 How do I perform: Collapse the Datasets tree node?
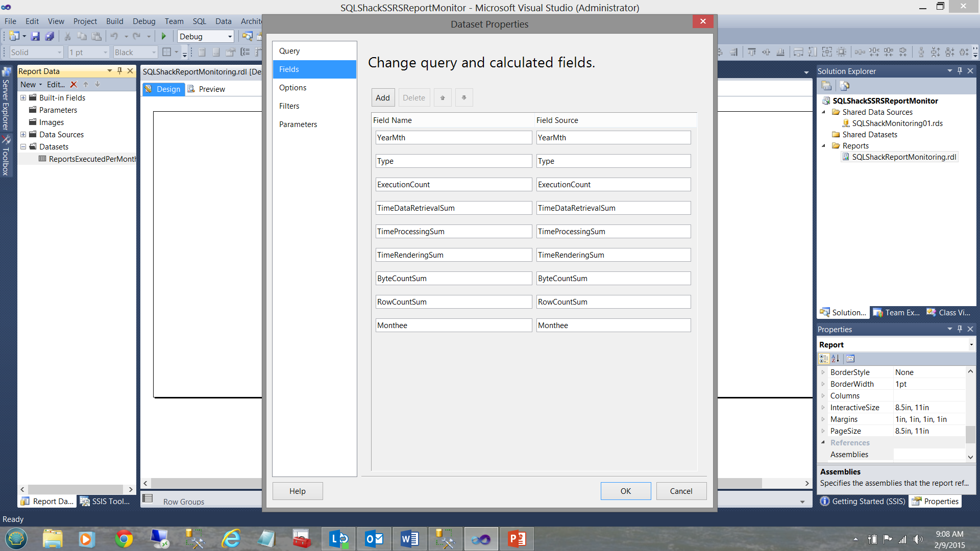click(x=23, y=146)
